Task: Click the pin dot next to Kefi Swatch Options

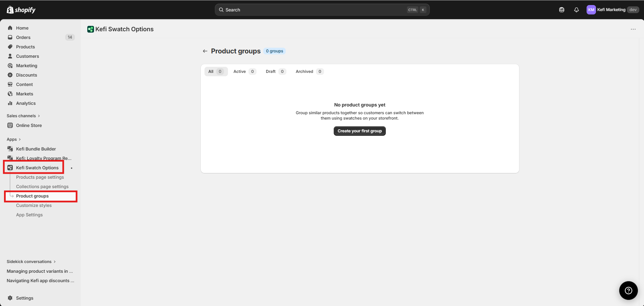Action: 72,168
